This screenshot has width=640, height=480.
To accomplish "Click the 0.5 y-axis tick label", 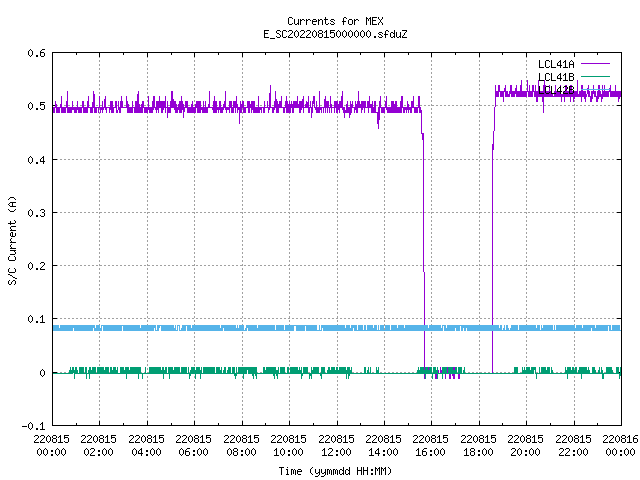I will 36,106.
